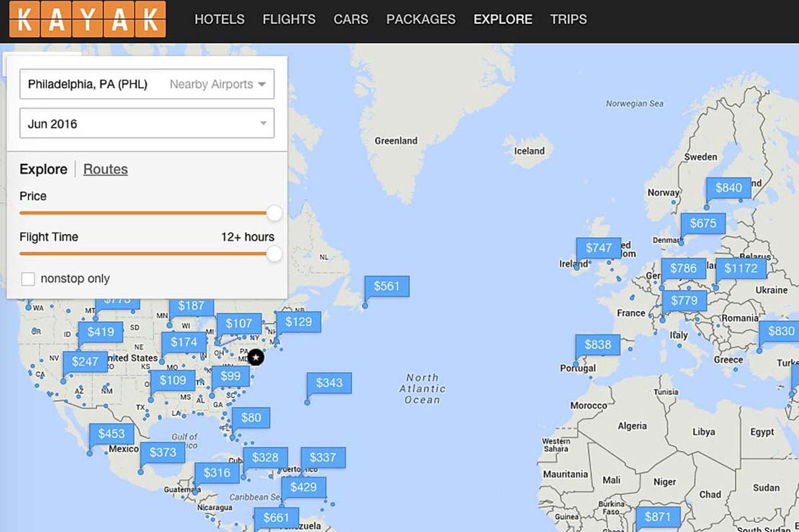Switch to the Routes tab
Screen dimensions: 799x532
click(x=106, y=170)
